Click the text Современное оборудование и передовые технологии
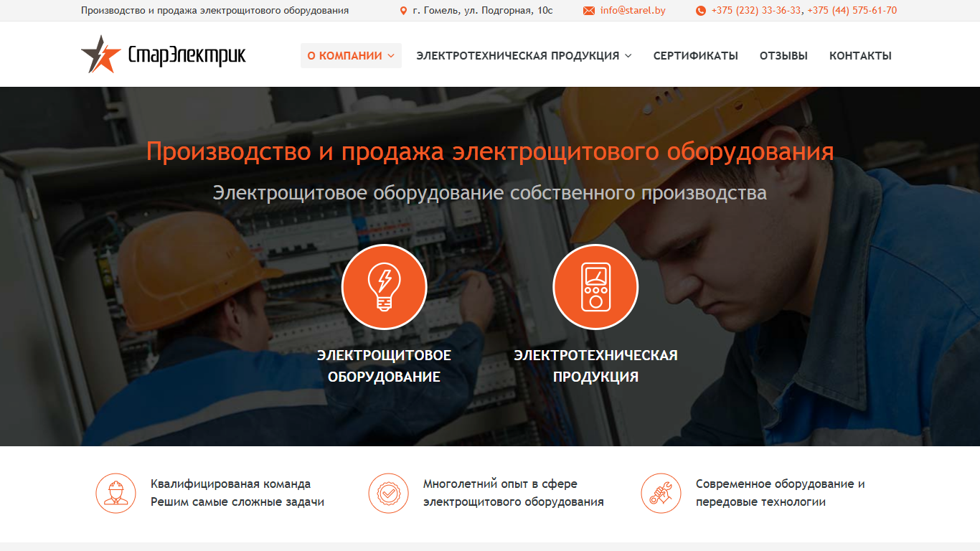The height and width of the screenshot is (551, 980). (x=781, y=493)
